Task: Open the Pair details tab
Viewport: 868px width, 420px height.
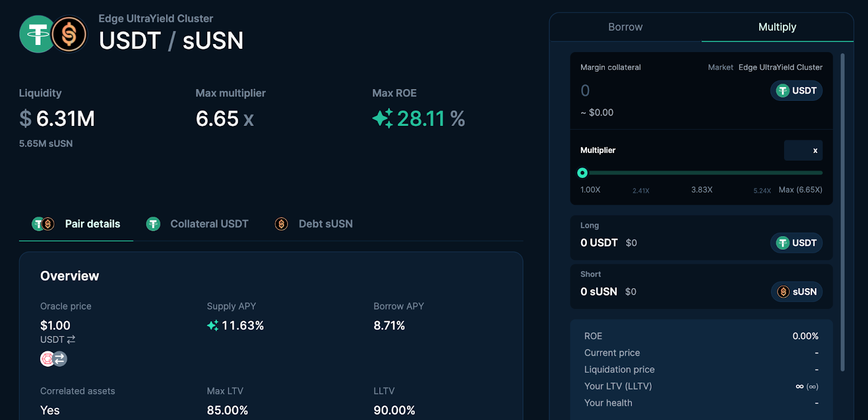Action: [76, 224]
